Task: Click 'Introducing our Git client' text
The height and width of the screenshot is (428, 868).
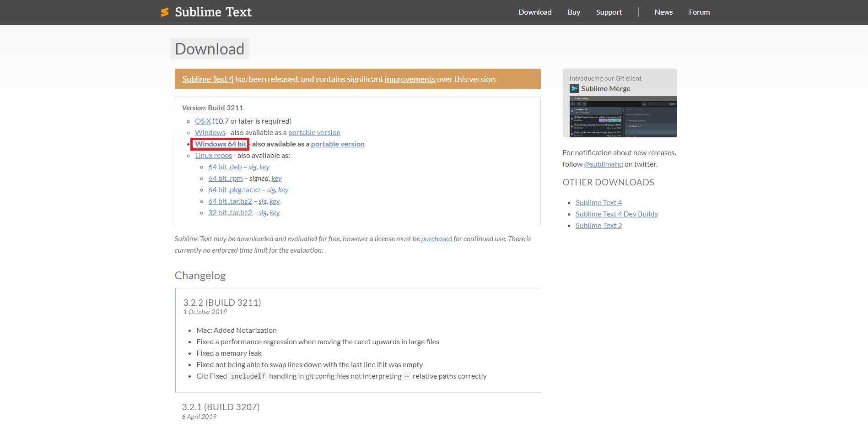Action: point(605,78)
